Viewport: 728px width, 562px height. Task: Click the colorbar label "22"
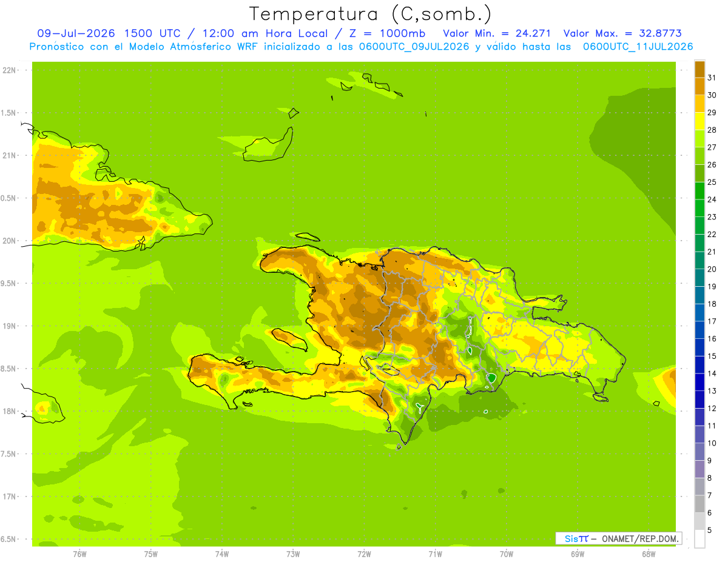click(712, 235)
